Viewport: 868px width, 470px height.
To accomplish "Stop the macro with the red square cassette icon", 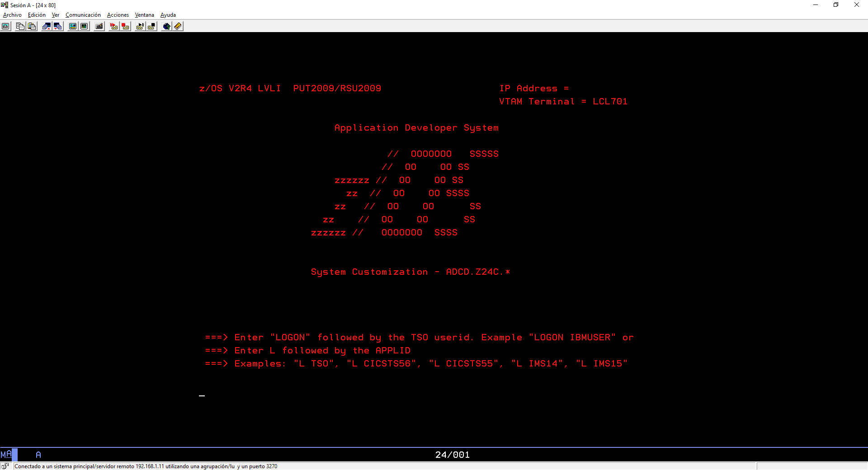I will click(x=125, y=26).
